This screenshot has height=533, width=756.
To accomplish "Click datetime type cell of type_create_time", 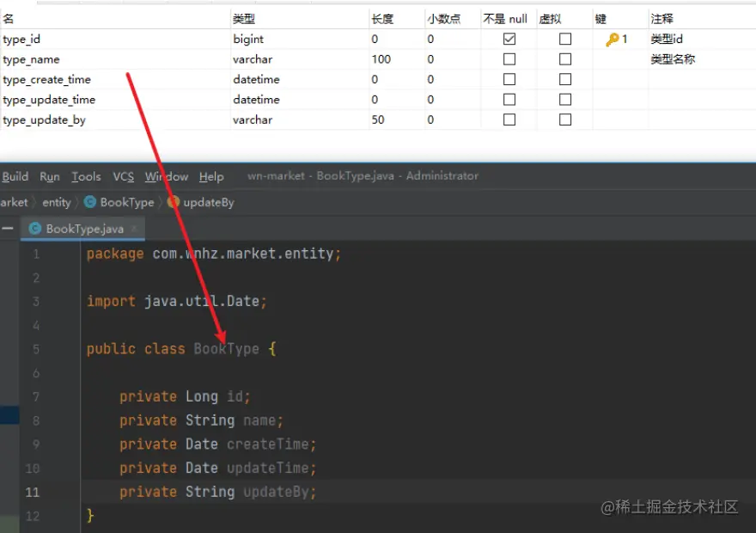I will pos(300,79).
